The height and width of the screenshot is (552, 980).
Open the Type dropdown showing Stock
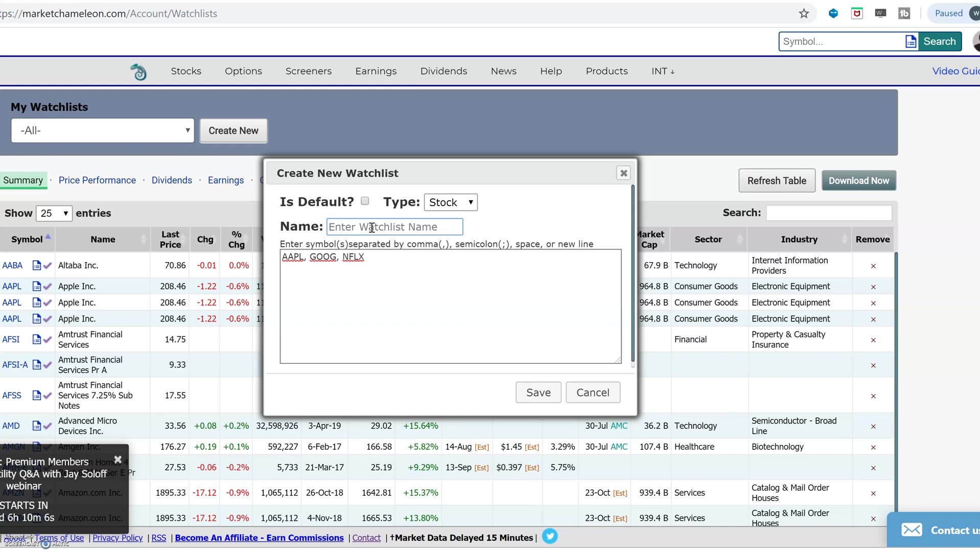pyautogui.click(x=450, y=202)
